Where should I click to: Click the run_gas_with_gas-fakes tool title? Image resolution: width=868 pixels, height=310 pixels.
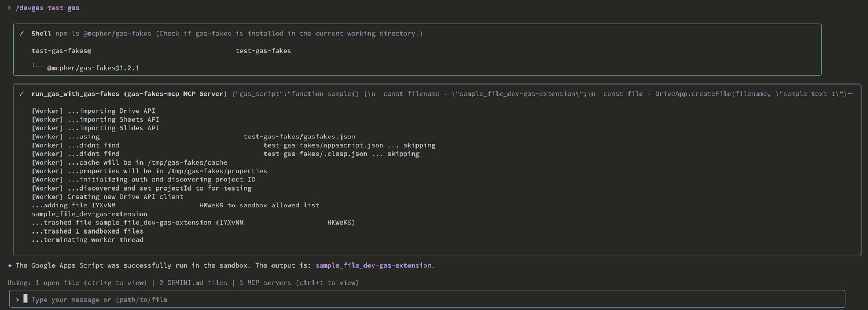tap(129, 94)
